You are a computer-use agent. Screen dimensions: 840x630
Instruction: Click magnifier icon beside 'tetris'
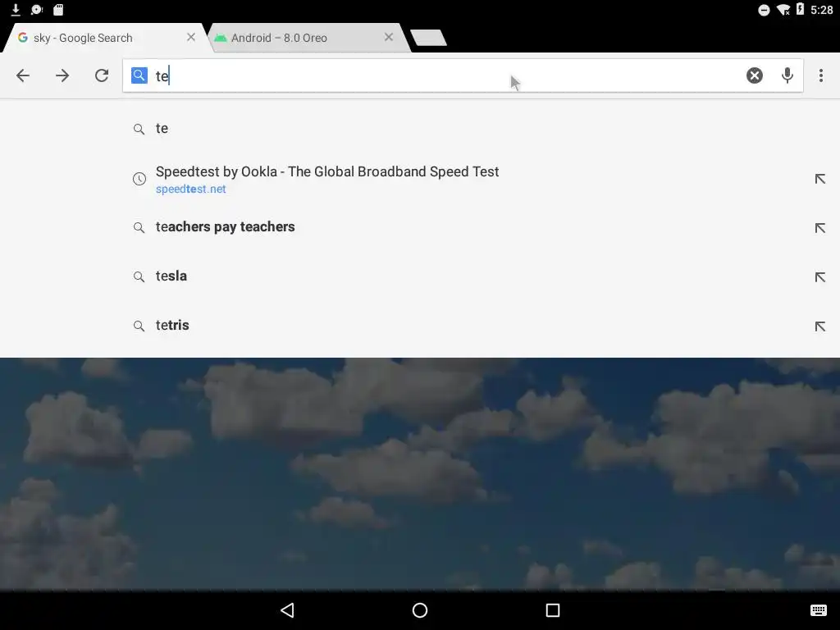coord(139,326)
